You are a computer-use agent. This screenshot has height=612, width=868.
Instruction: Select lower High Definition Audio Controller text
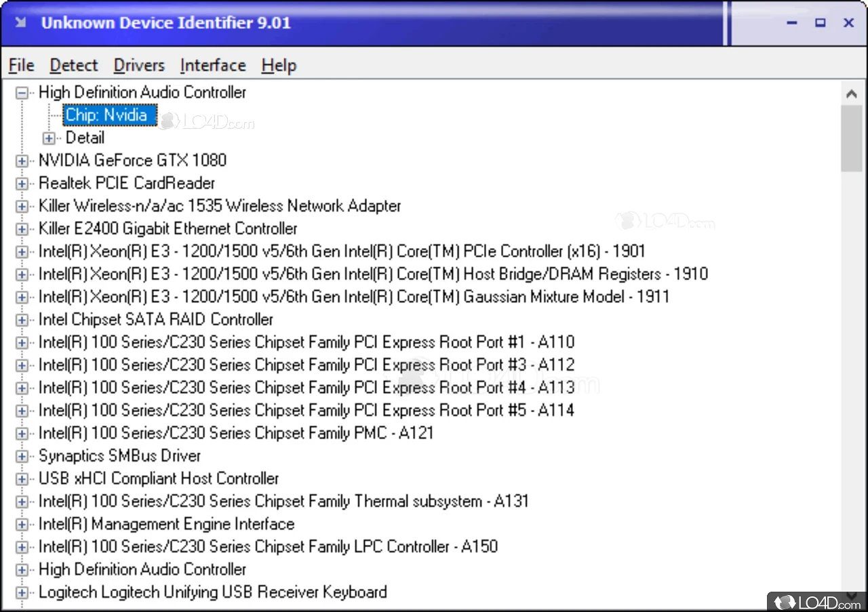[142, 569]
